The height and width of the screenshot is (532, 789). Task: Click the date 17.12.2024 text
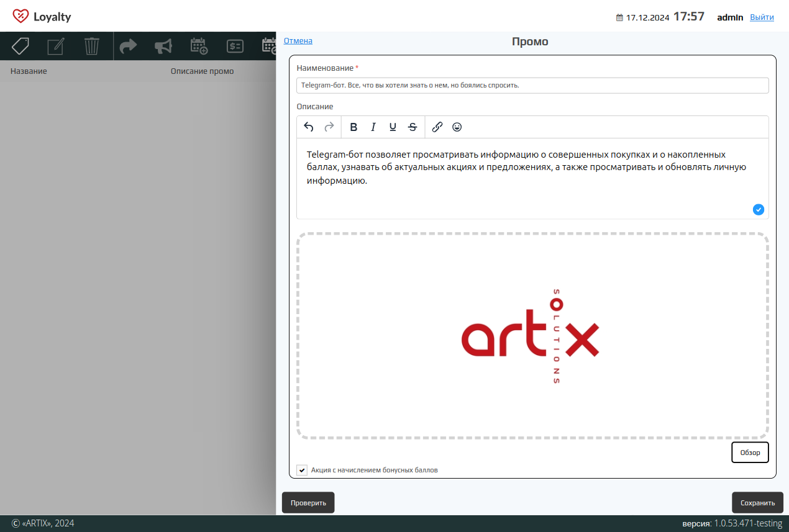click(x=647, y=17)
